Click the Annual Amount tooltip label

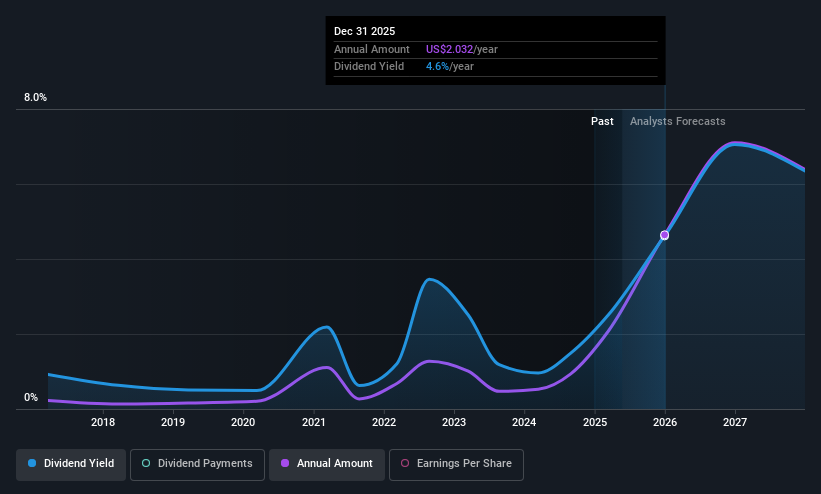[372, 49]
